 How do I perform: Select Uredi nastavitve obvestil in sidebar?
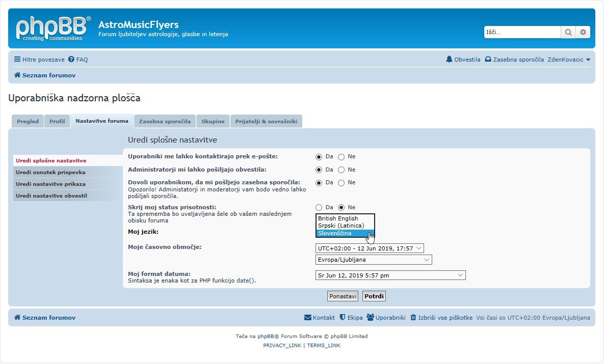click(x=68, y=195)
